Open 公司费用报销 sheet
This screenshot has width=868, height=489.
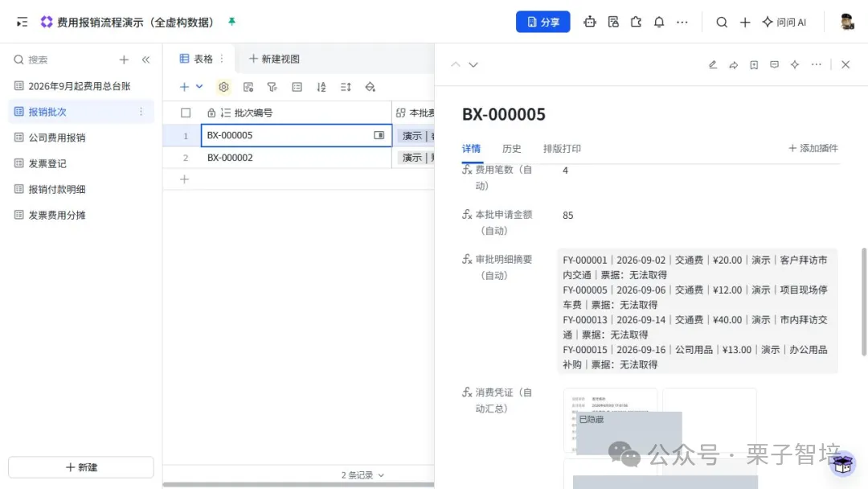click(81, 138)
